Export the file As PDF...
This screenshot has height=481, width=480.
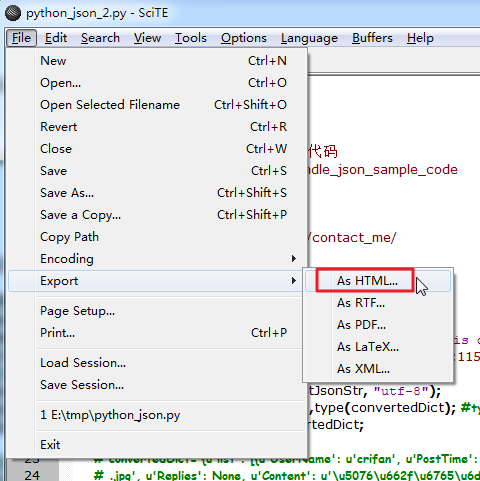click(378, 325)
